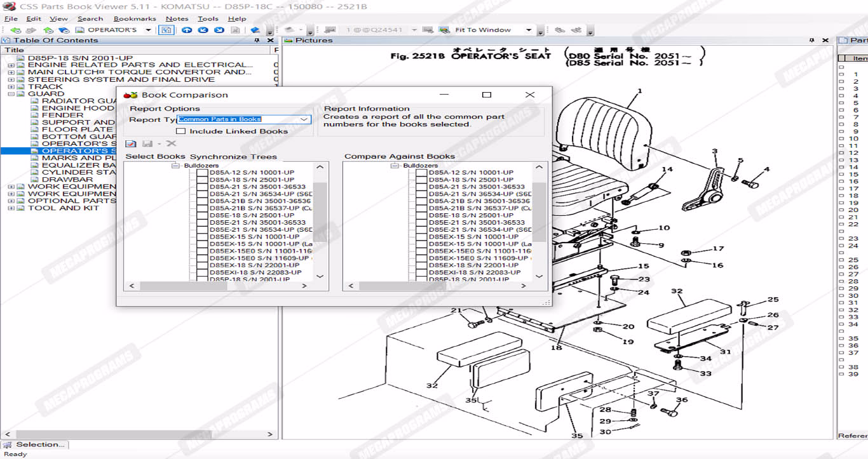Check D85A-12 S/N 10001-UP in Select Books

(x=202, y=173)
